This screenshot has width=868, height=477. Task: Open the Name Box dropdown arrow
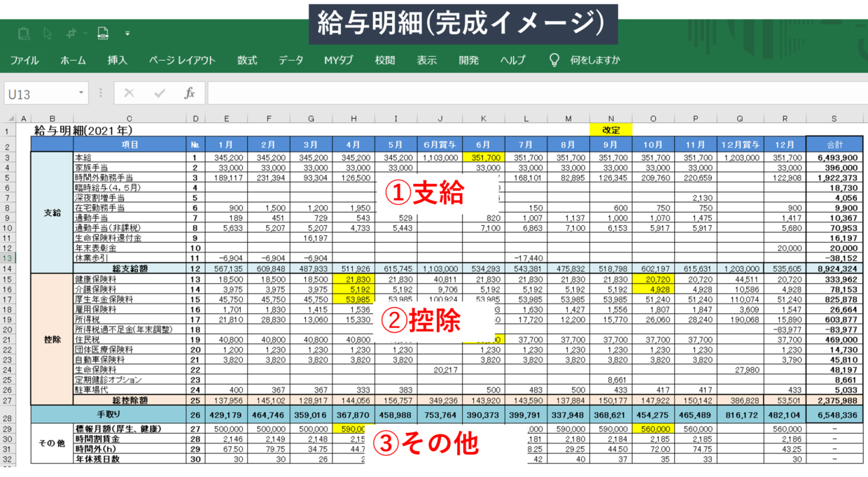pyautogui.click(x=81, y=94)
